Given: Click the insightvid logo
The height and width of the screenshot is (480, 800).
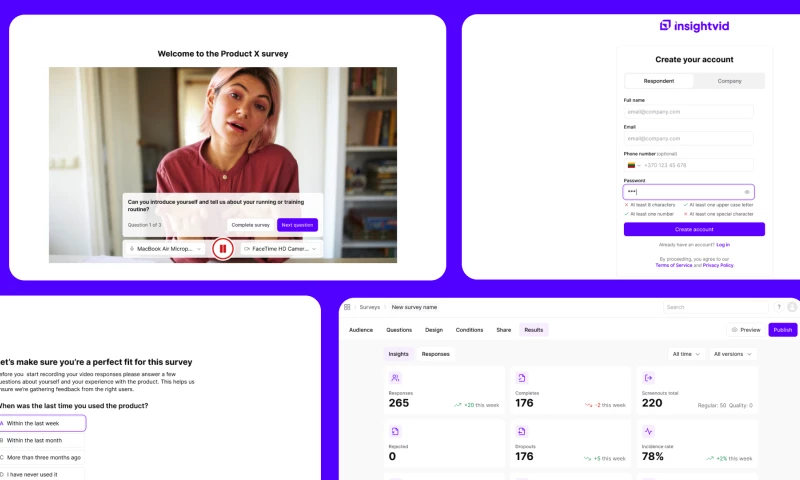Looking at the screenshot, I should [694, 26].
